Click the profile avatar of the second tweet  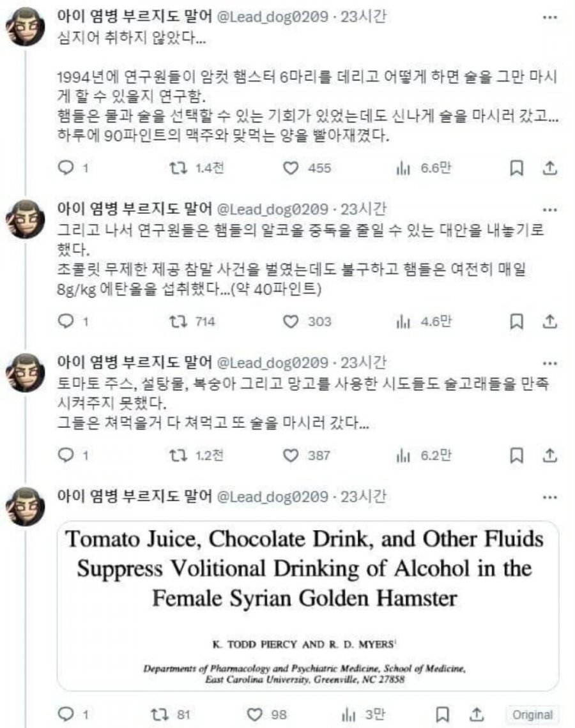click(x=25, y=218)
